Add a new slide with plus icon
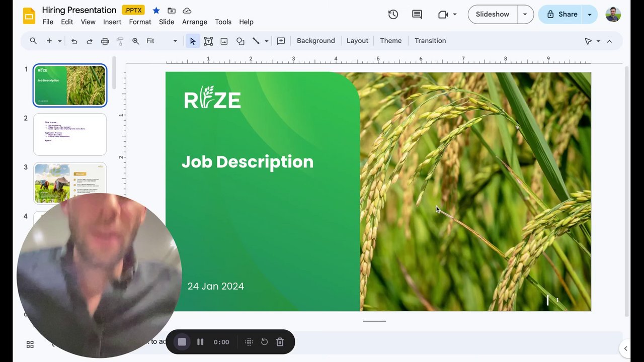Screen dimensions: 644x362 (x=49, y=41)
